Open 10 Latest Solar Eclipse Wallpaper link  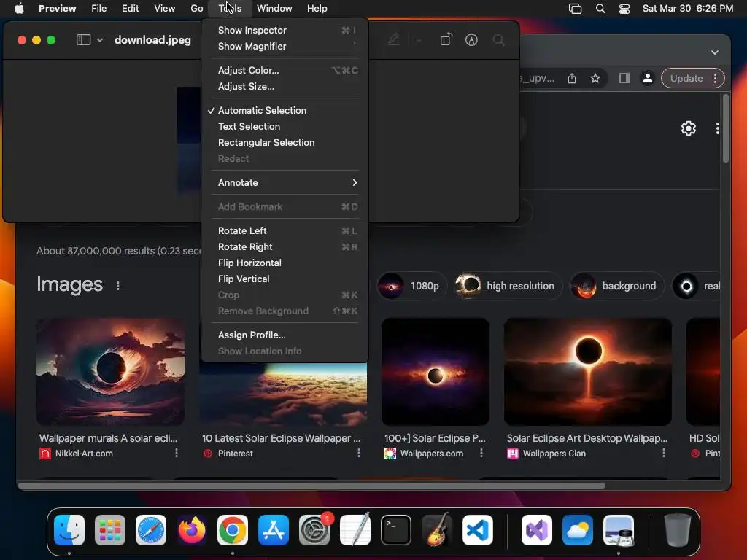[x=281, y=438]
